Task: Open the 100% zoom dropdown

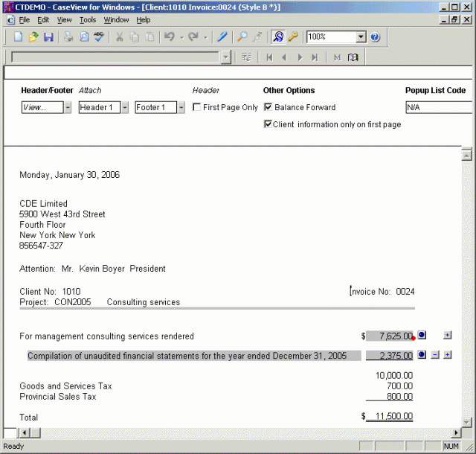Action: [x=361, y=36]
